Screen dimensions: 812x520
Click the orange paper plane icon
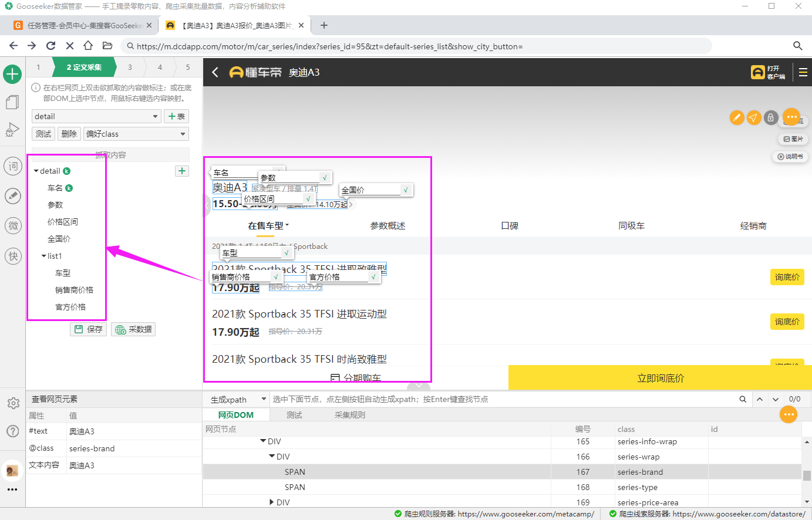click(754, 117)
